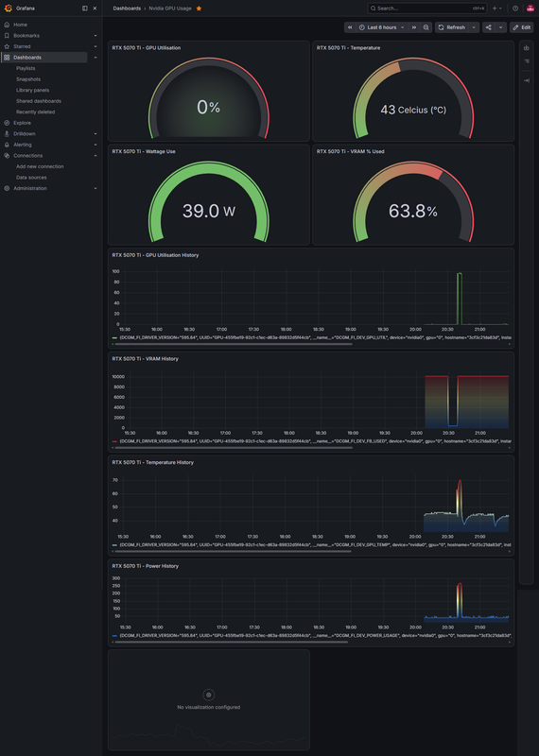This screenshot has width=539, height=756.
Task: Open Library panels page
Action: coord(33,90)
